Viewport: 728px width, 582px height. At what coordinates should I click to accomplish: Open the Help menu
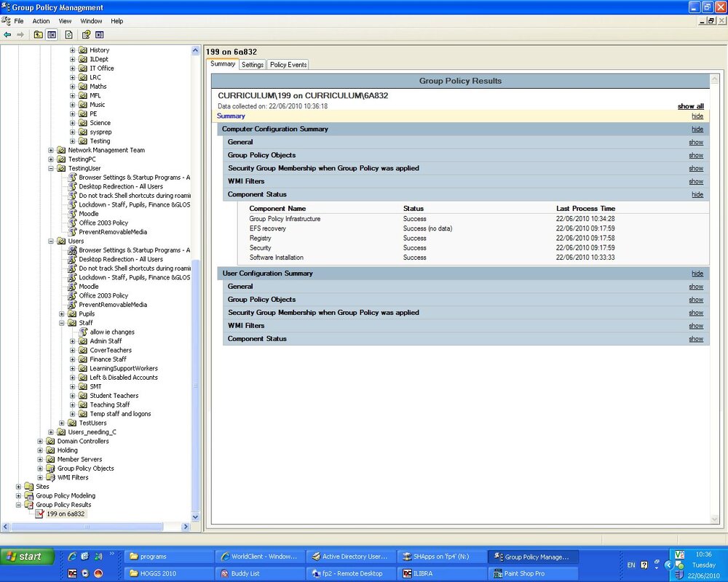pyautogui.click(x=117, y=21)
